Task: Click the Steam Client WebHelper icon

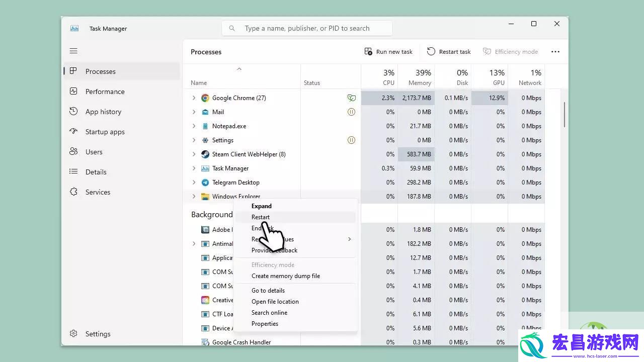Action: pyautogui.click(x=205, y=154)
